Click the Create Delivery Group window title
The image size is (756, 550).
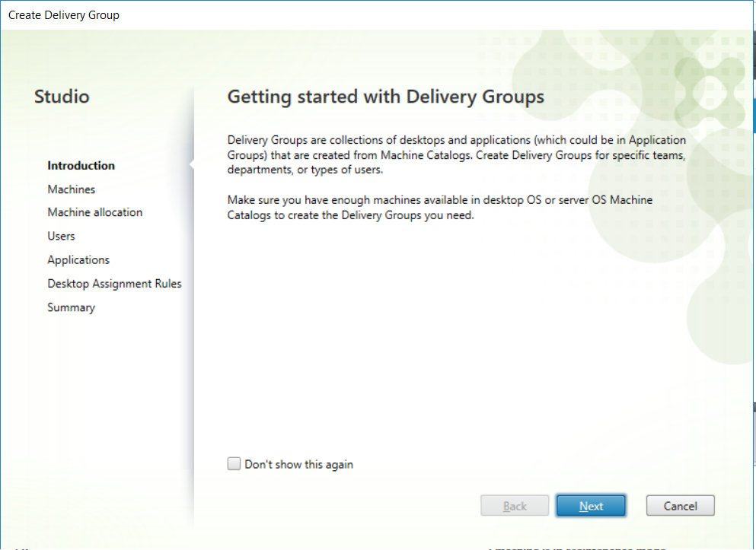click(64, 15)
